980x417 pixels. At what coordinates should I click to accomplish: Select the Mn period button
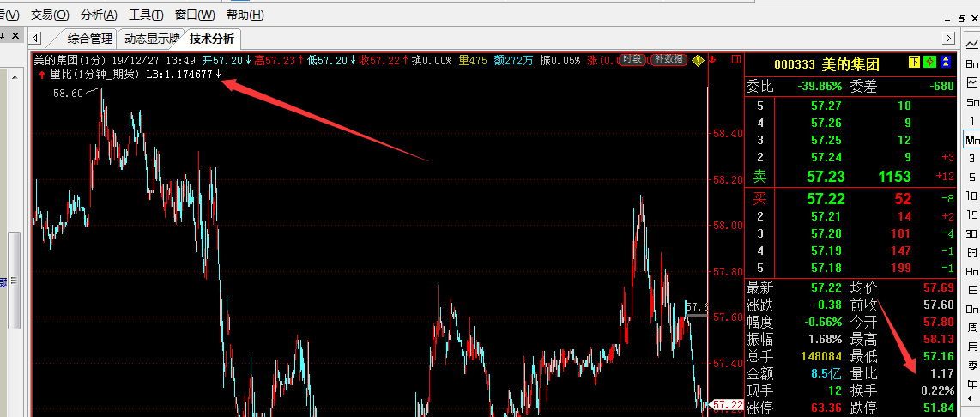coord(972,139)
